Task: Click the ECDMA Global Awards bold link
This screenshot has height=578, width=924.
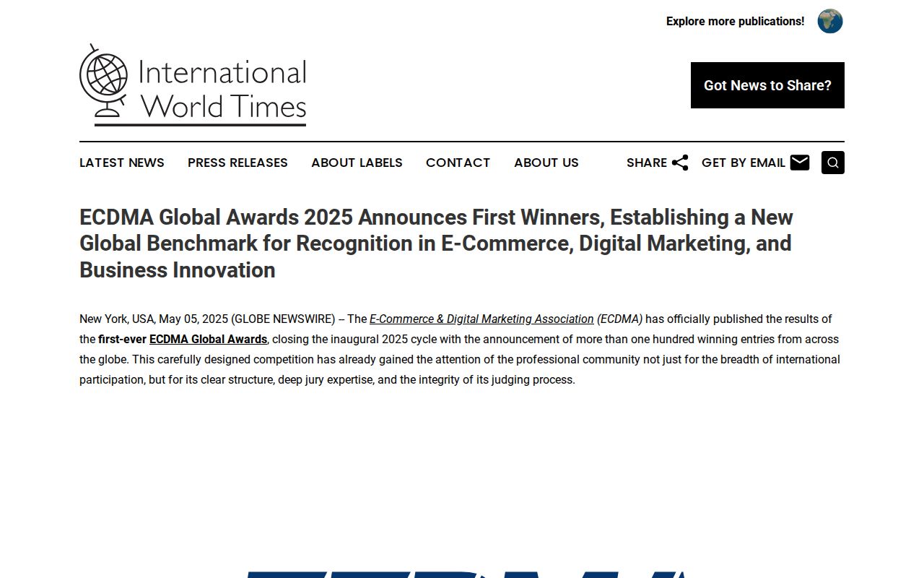Action: click(x=208, y=339)
